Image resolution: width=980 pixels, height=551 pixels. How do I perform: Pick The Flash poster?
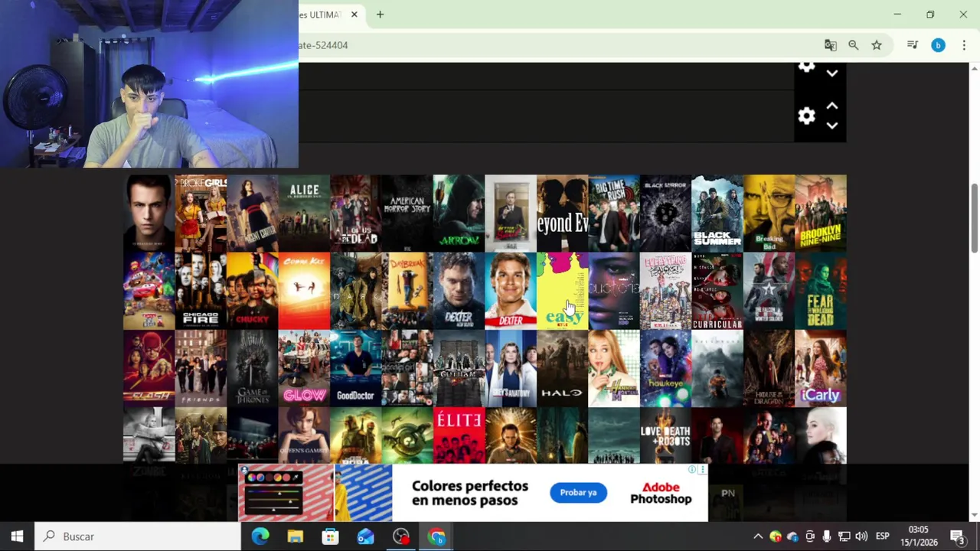(149, 369)
